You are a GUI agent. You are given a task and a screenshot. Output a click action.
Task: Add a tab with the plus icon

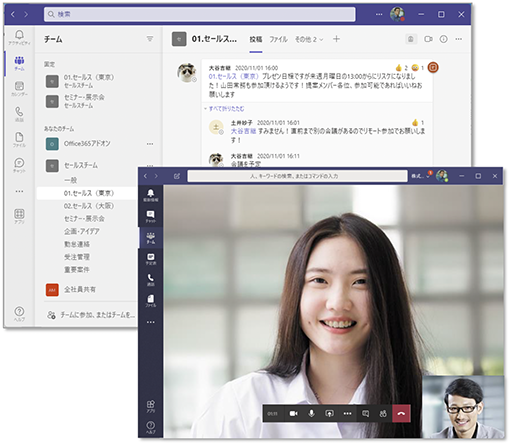[x=336, y=39]
